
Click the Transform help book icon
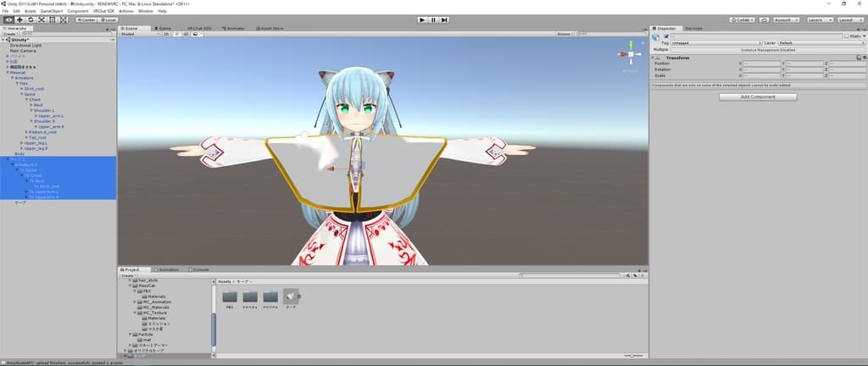pyautogui.click(x=859, y=58)
